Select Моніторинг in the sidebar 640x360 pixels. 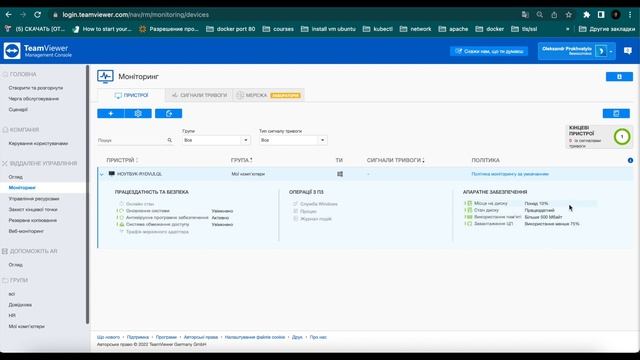coord(22,188)
